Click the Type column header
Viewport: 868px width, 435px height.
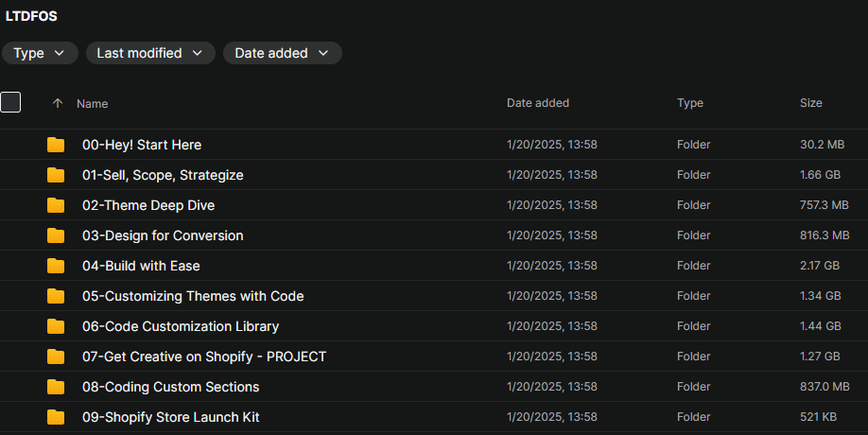coord(690,102)
